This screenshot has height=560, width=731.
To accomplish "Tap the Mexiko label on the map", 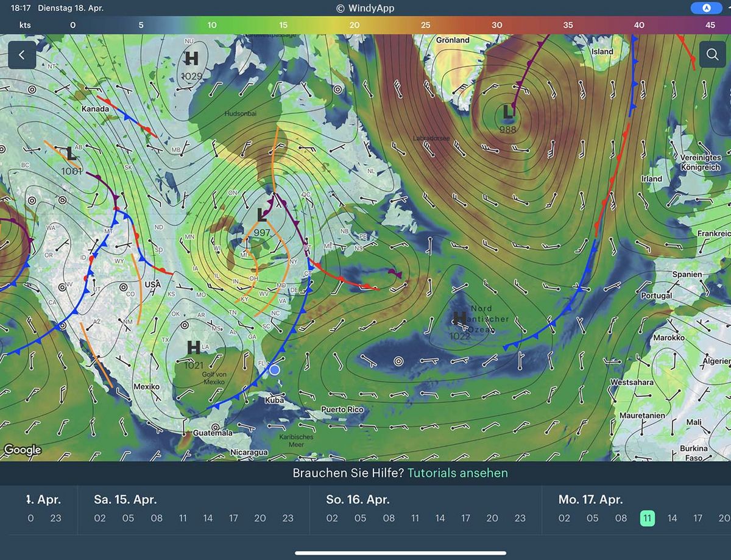I will click(146, 387).
